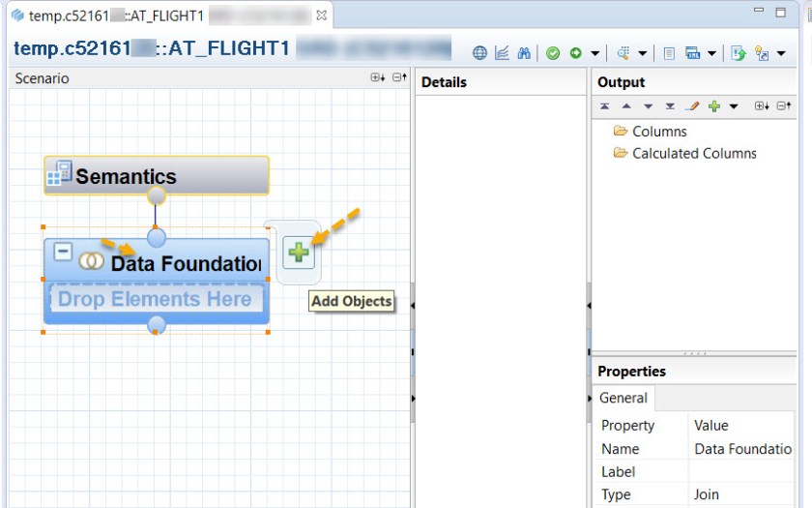Click the join circles icon on Data Foundation

click(91, 260)
